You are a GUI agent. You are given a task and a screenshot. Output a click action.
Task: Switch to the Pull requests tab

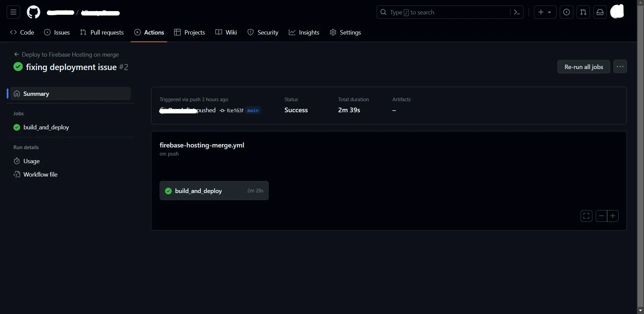102,33
